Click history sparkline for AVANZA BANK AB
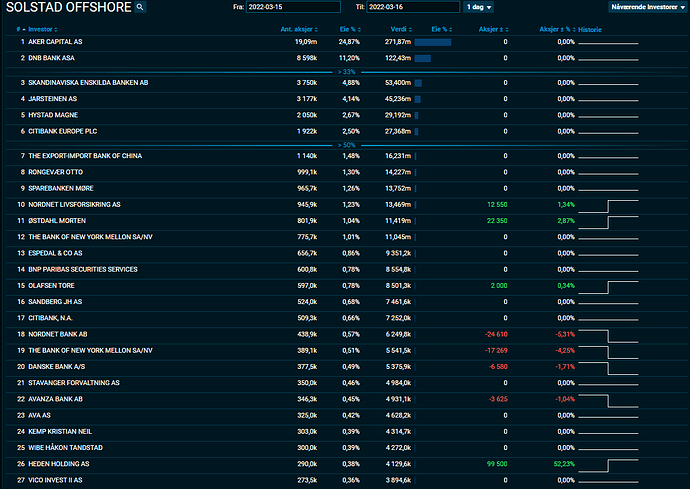This screenshot has height=489, width=690. [608, 401]
